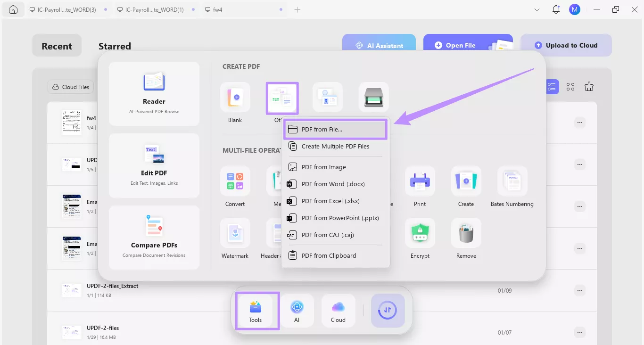Switch to grid view layout
644x345 pixels.
coord(570,86)
